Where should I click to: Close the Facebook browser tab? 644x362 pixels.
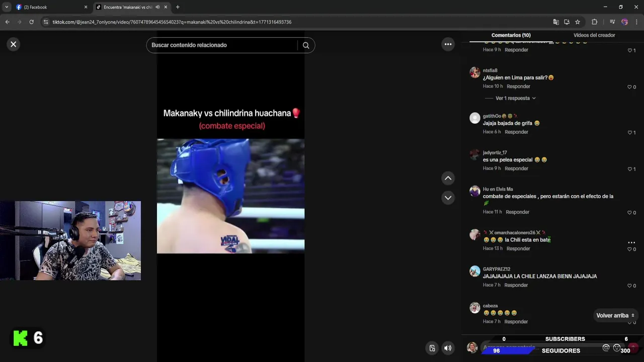click(86, 7)
